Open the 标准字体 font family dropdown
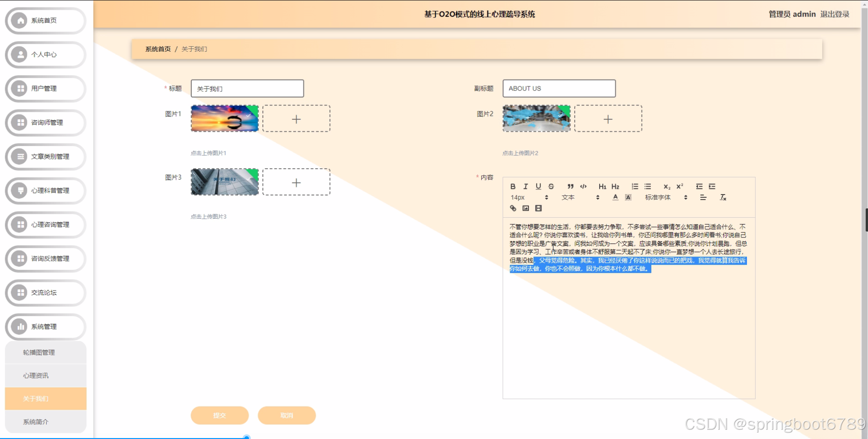 click(666, 197)
